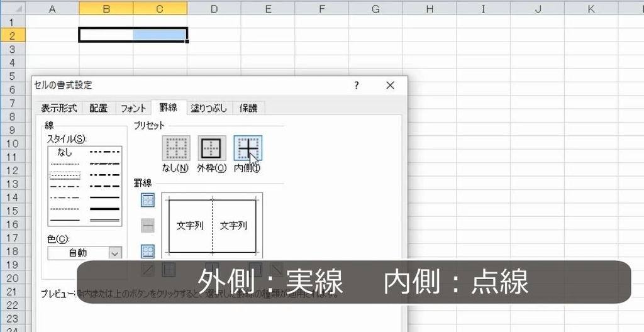
Task: Click highlighted cell C2 in the worksheet
Action: coord(160,35)
